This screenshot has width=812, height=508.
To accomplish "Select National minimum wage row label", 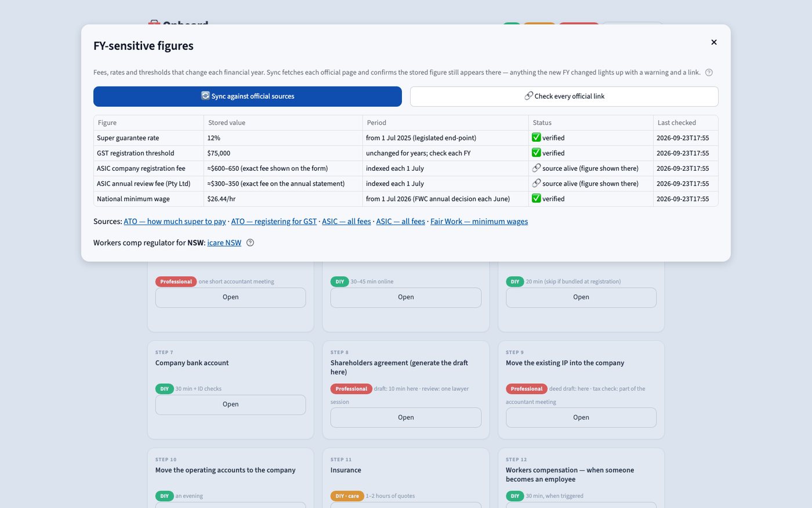I will click(x=133, y=198).
